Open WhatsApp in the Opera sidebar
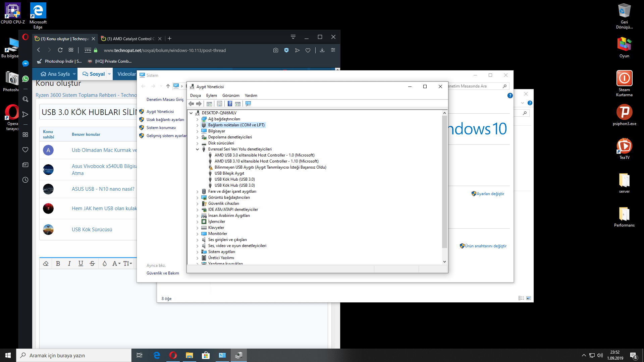 tap(25, 79)
